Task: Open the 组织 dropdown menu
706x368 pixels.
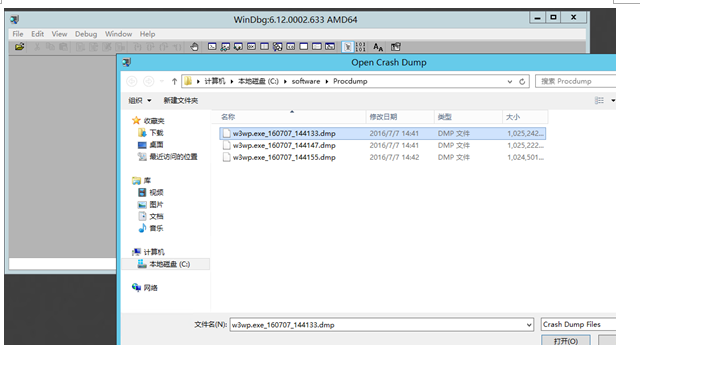Action: coord(140,100)
